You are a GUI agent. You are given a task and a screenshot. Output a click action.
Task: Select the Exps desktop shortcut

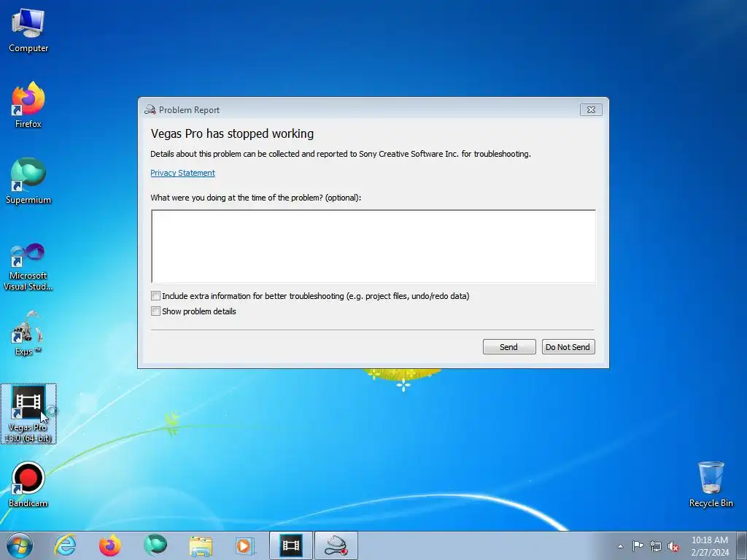28,333
